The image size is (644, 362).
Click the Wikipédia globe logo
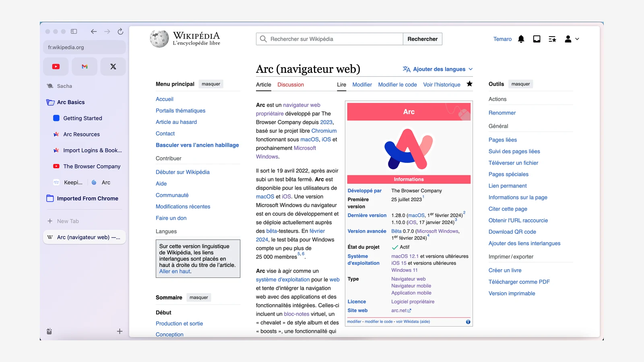(159, 39)
